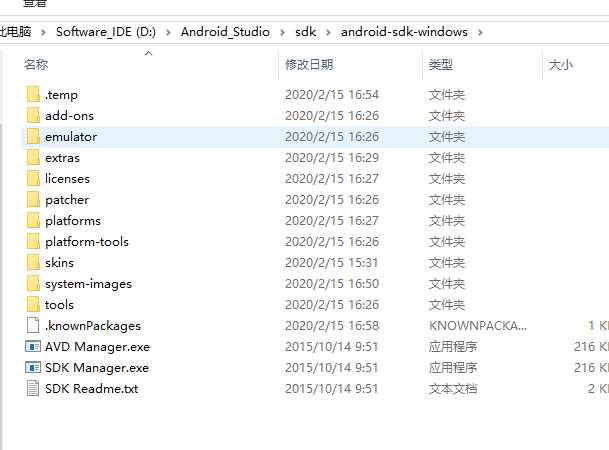The height and width of the screenshot is (450, 609).
Task: Click the date 2020/2/15 15:31
Action: pyautogui.click(x=332, y=262)
